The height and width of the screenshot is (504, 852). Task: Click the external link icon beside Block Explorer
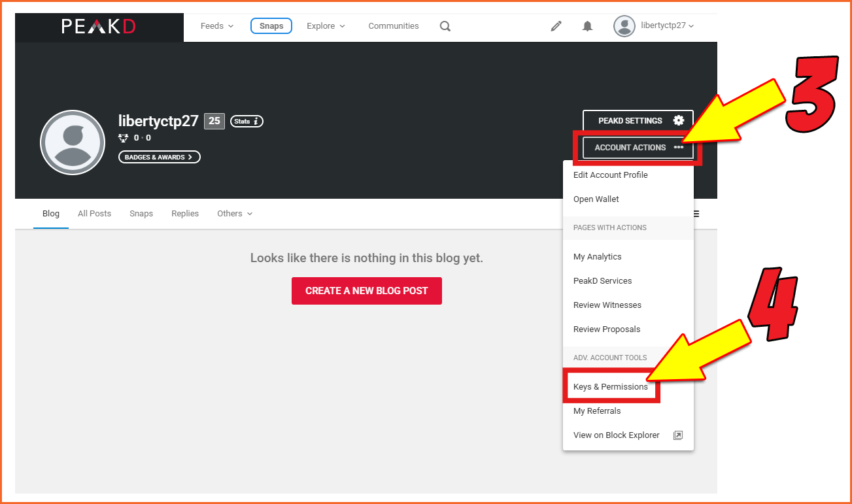pos(678,435)
